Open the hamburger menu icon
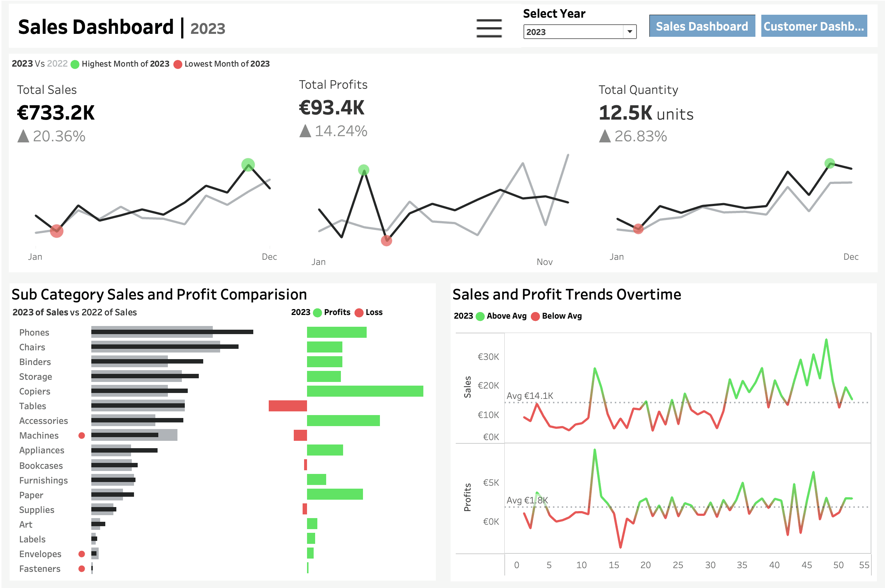 click(489, 28)
